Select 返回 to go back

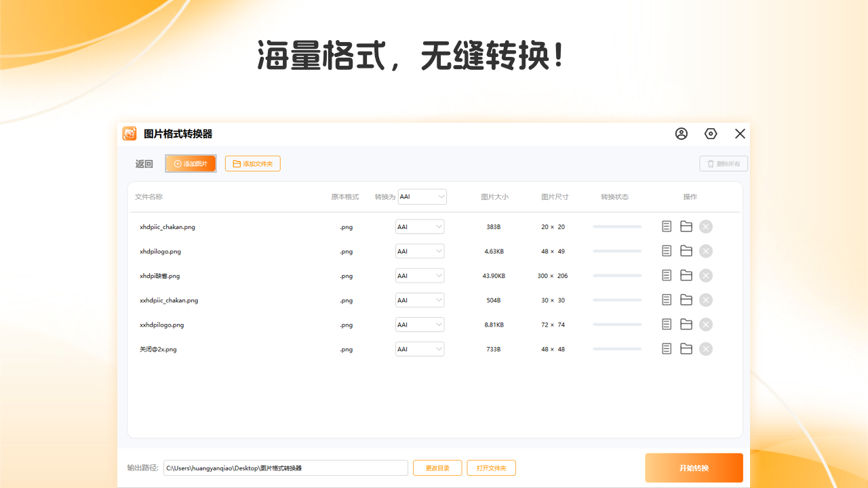point(144,163)
